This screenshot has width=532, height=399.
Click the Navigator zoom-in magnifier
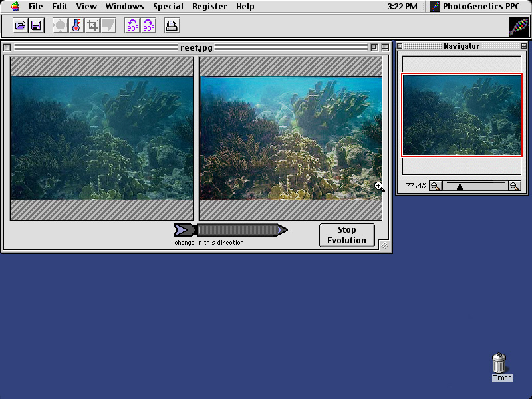click(514, 186)
